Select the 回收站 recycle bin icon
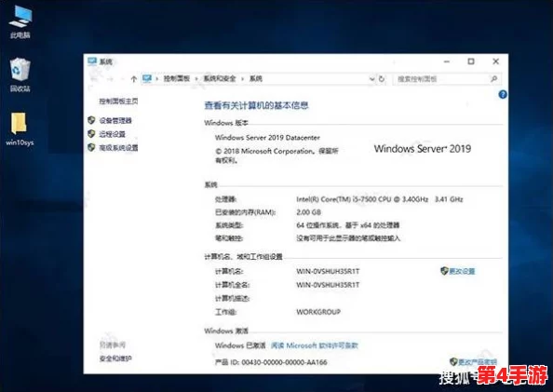 [20, 74]
